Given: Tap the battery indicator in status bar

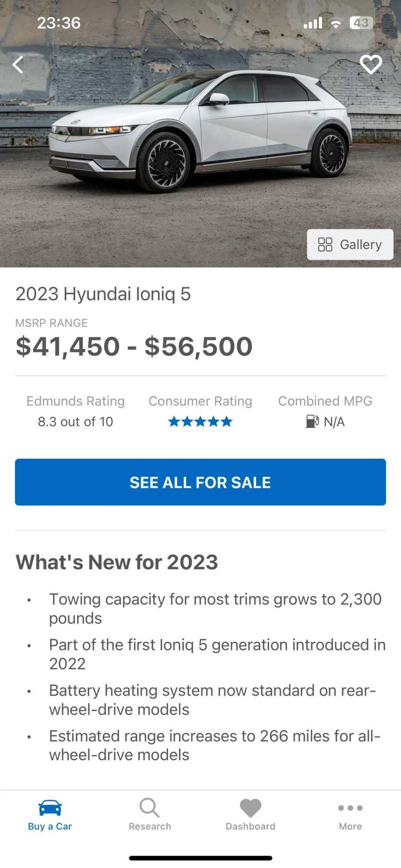Looking at the screenshot, I should pos(361,23).
